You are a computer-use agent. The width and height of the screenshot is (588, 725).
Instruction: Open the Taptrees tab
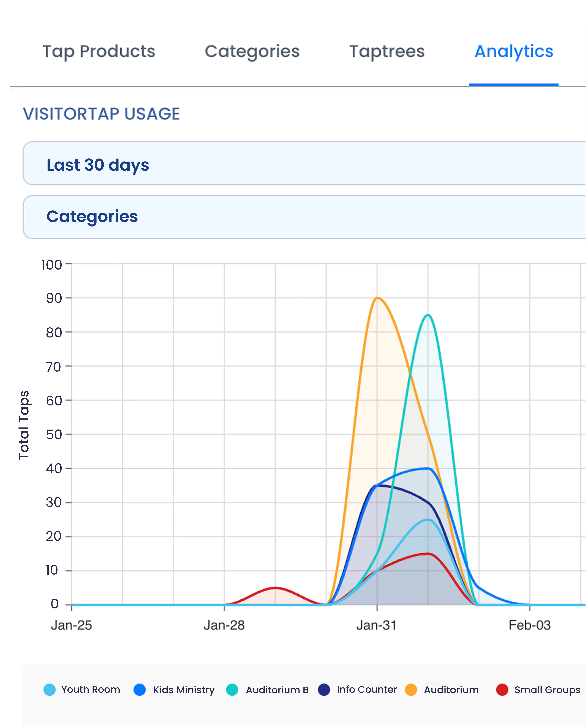pyautogui.click(x=387, y=52)
